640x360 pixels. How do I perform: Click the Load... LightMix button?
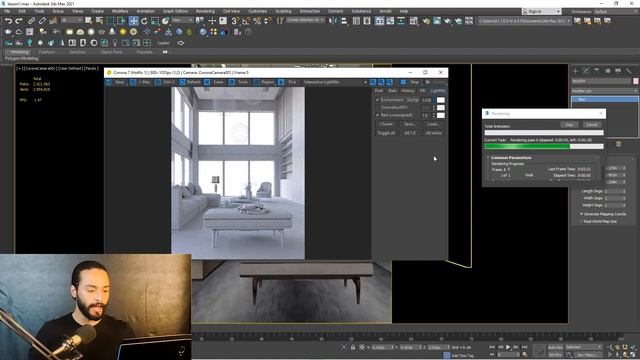coord(433,124)
